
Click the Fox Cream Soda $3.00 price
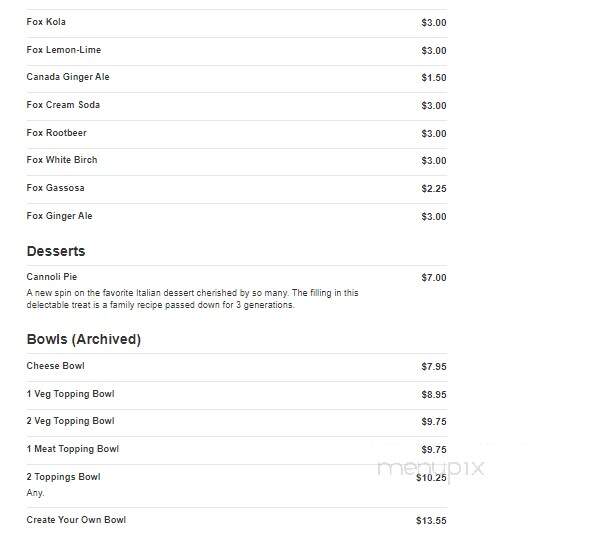click(434, 106)
